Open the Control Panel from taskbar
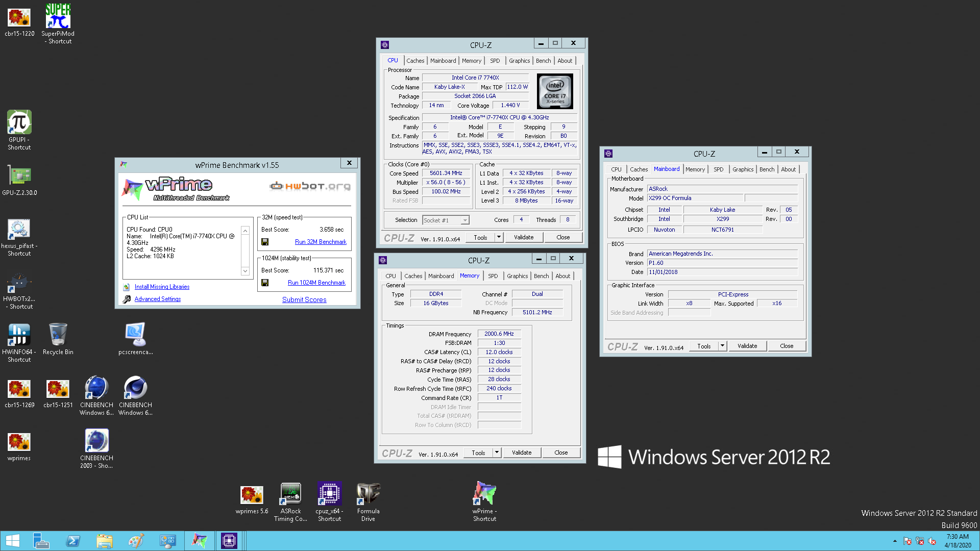 pos(167,541)
